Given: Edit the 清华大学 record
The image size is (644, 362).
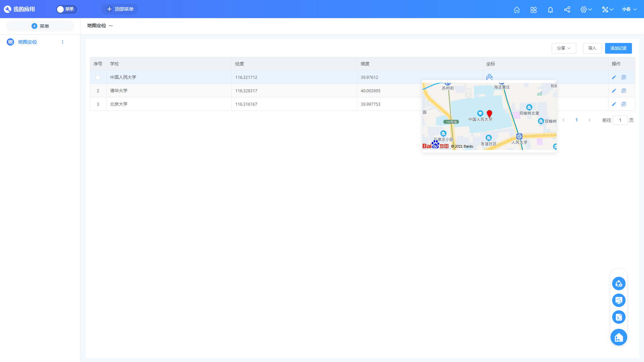Looking at the screenshot, I should (614, 91).
